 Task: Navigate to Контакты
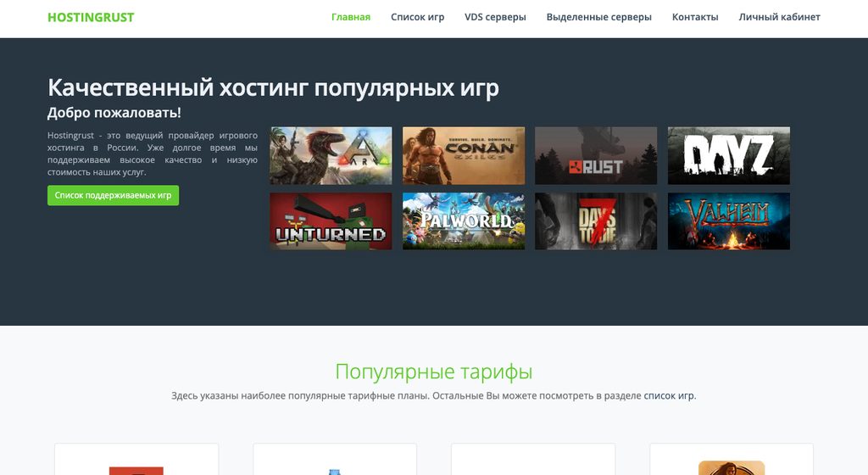(695, 17)
